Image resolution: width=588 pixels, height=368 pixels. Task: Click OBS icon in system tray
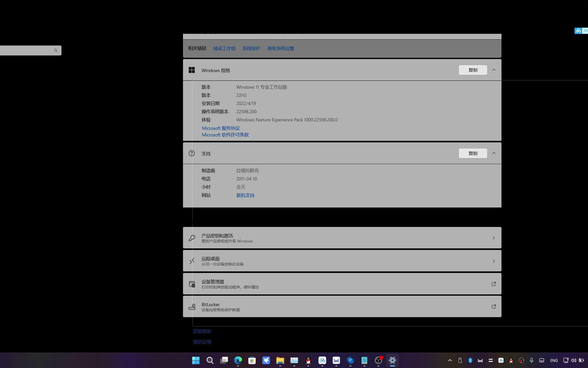pos(521,360)
